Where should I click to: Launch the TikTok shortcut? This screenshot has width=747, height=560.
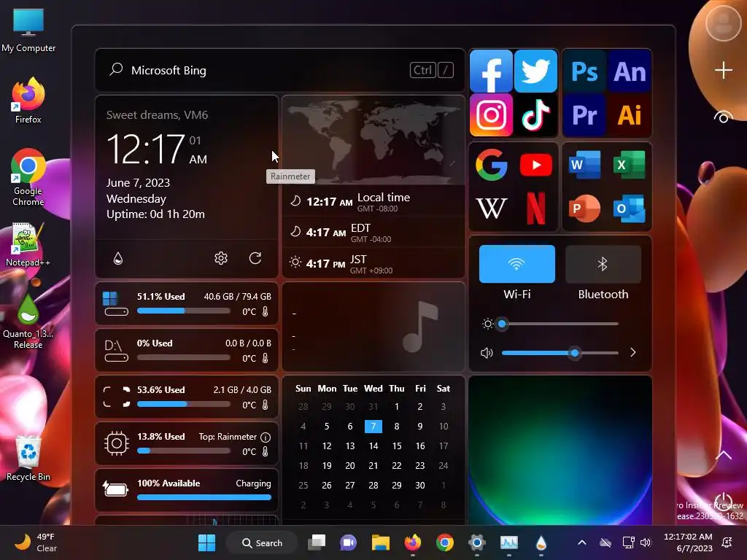[x=535, y=114]
